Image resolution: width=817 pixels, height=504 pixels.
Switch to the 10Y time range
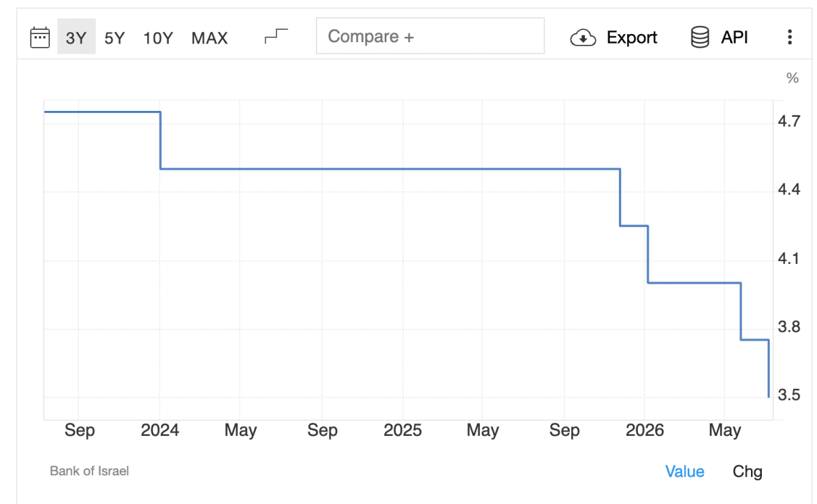158,37
